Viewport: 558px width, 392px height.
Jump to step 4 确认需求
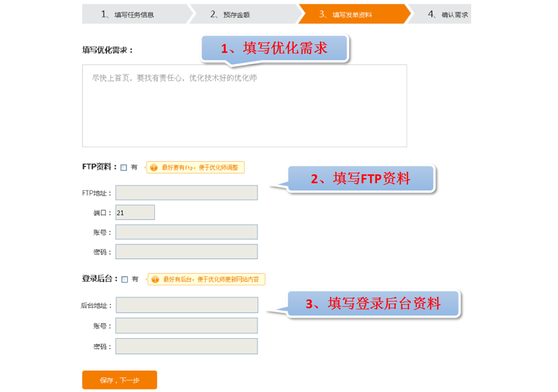click(x=447, y=14)
